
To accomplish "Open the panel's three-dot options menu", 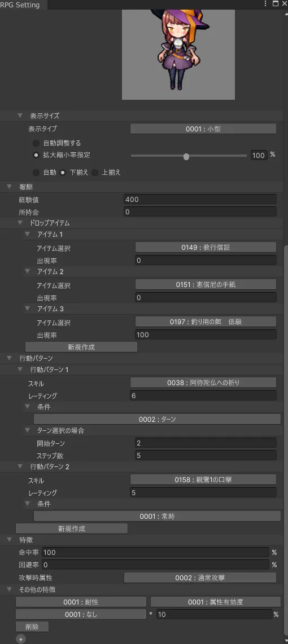I will (265, 4).
